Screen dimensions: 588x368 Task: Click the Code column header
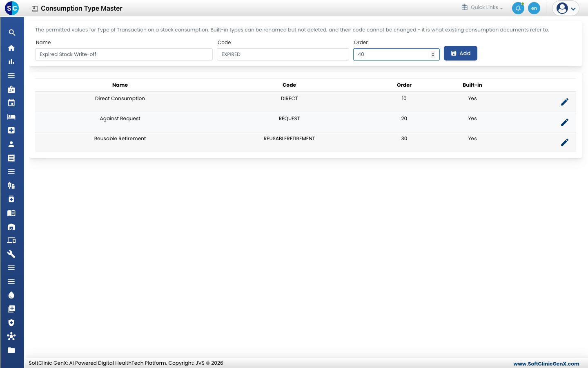(x=289, y=85)
